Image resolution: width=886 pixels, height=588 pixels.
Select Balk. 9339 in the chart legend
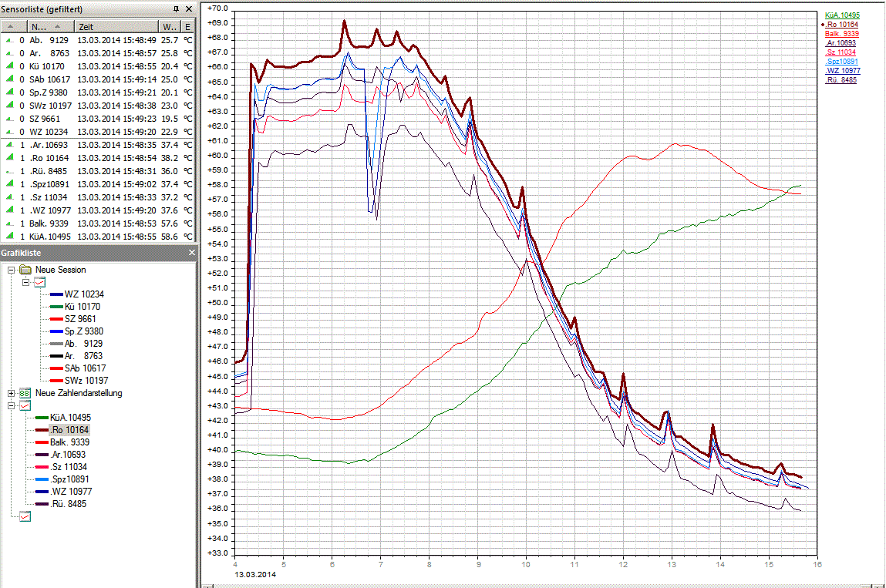point(841,34)
